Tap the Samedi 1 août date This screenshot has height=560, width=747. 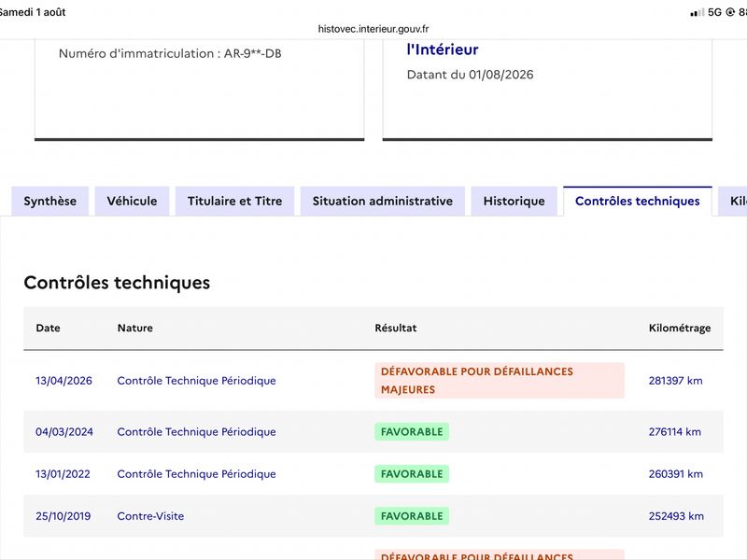[33, 12]
